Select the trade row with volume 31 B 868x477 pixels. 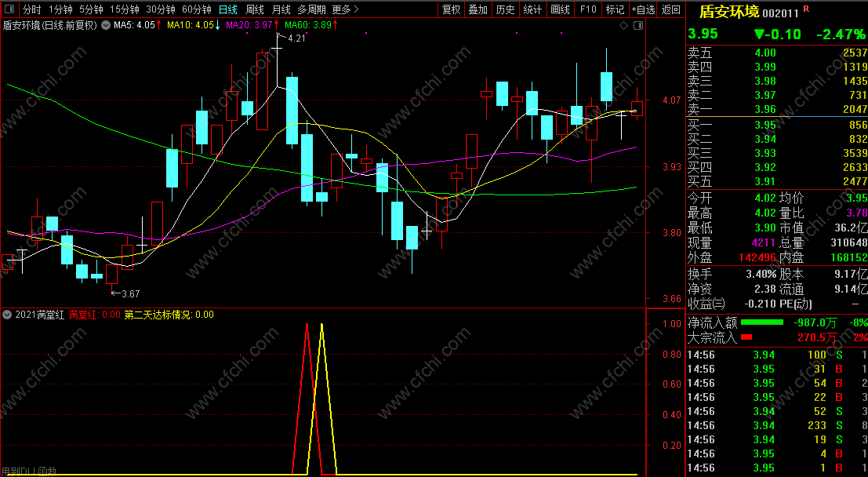[777, 369]
